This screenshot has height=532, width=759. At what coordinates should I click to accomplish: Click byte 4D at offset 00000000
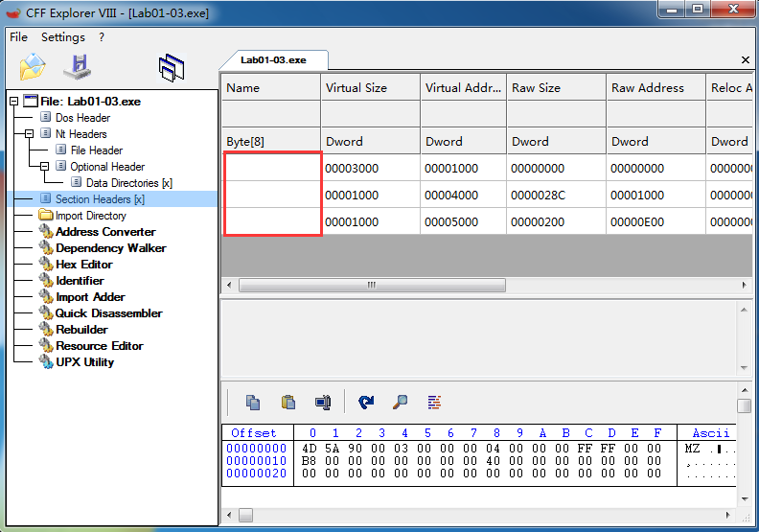(x=309, y=449)
